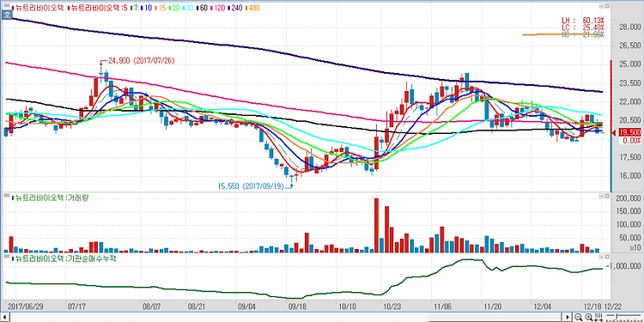Click the x10 volume multiplier label
This screenshot has width=644, height=322.
[x=635, y=246]
